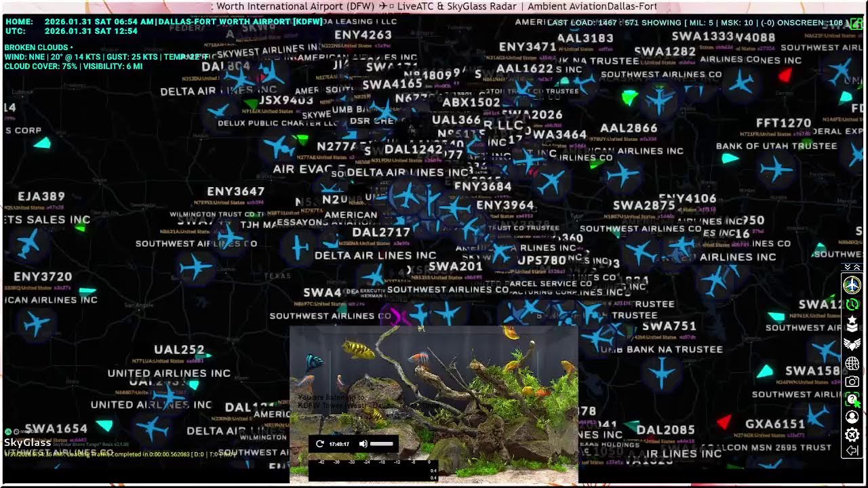This screenshot has width=868, height=488.
Task: Open the round airplane badge icon in sidebar
Action: [x=852, y=285]
